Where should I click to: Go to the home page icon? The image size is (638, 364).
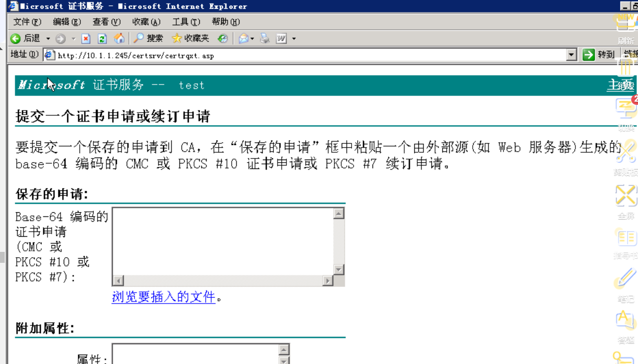tap(119, 39)
